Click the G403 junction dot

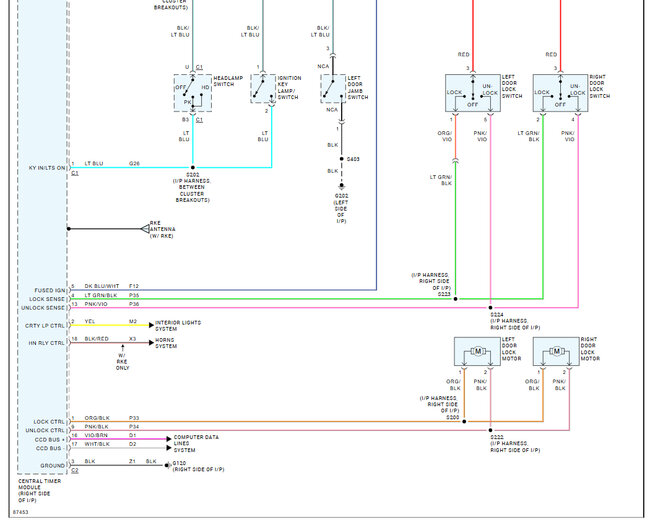click(x=341, y=159)
